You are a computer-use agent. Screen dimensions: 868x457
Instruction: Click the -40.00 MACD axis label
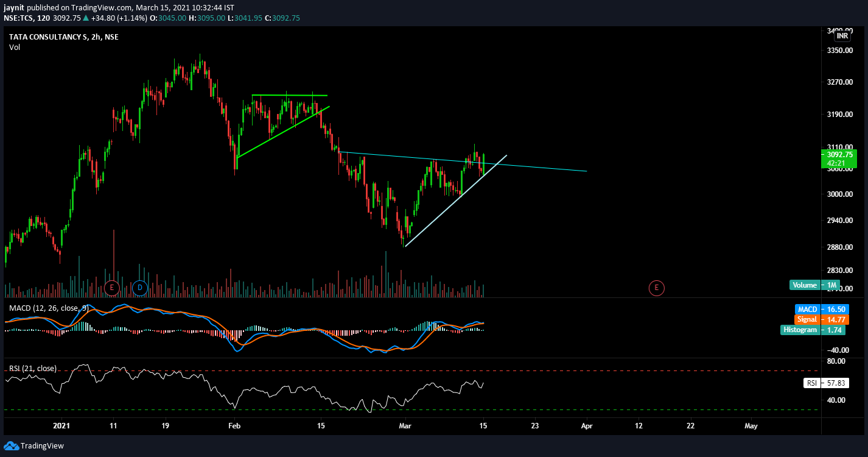point(839,350)
